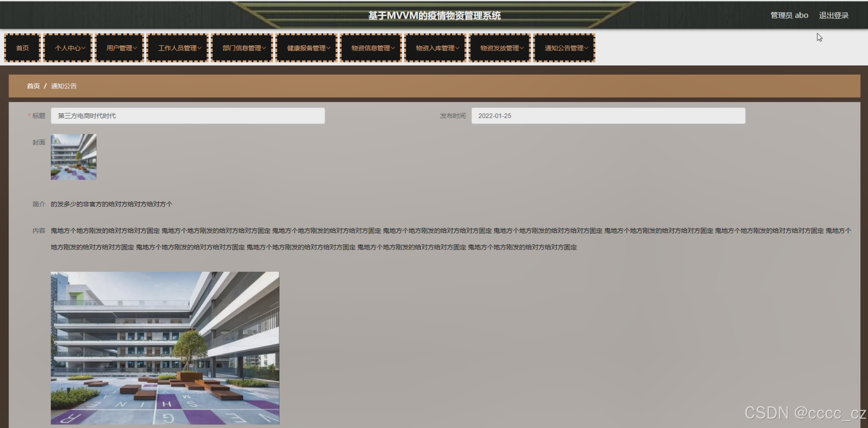
Task: Open the 封面 cover thumbnail image
Action: [73, 157]
